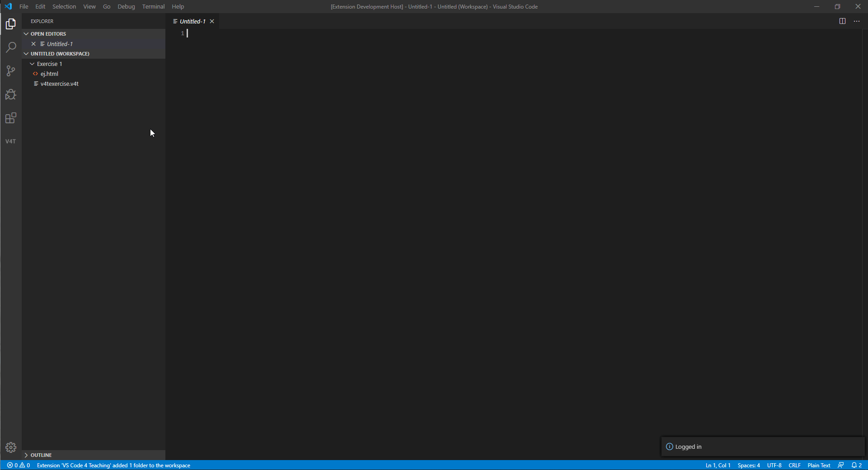Image resolution: width=868 pixels, height=470 pixels.
Task: Open the Source Control view icon
Action: 11,71
